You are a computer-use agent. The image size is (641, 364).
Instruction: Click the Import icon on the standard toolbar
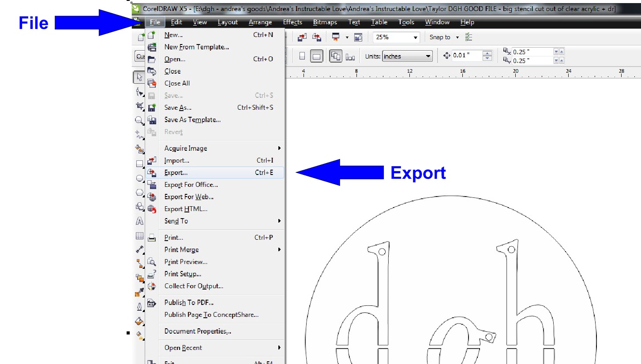pos(302,37)
